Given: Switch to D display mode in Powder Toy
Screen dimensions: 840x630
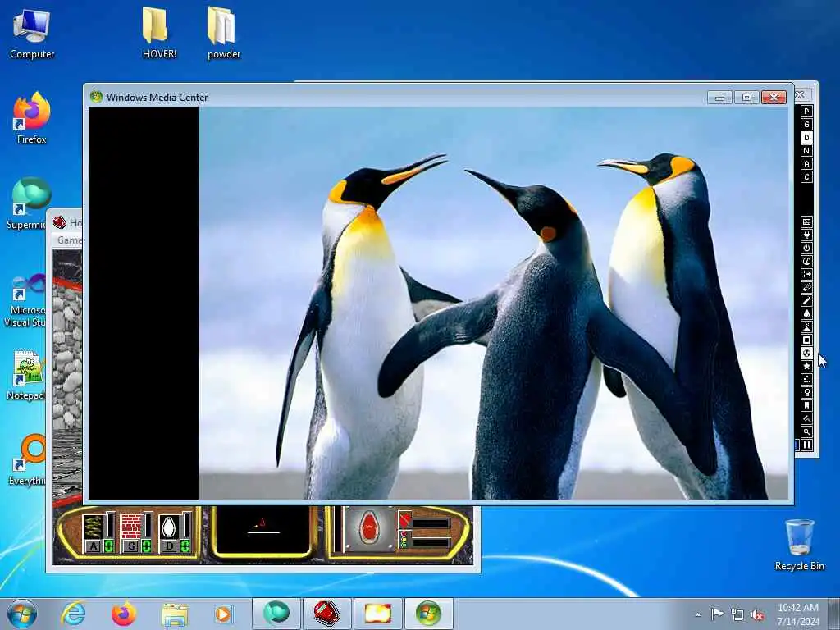Looking at the screenshot, I should click(x=806, y=138).
